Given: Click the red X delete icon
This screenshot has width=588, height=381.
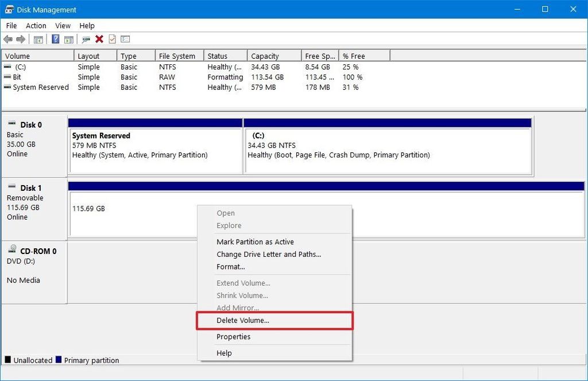Looking at the screenshot, I should click(98, 39).
